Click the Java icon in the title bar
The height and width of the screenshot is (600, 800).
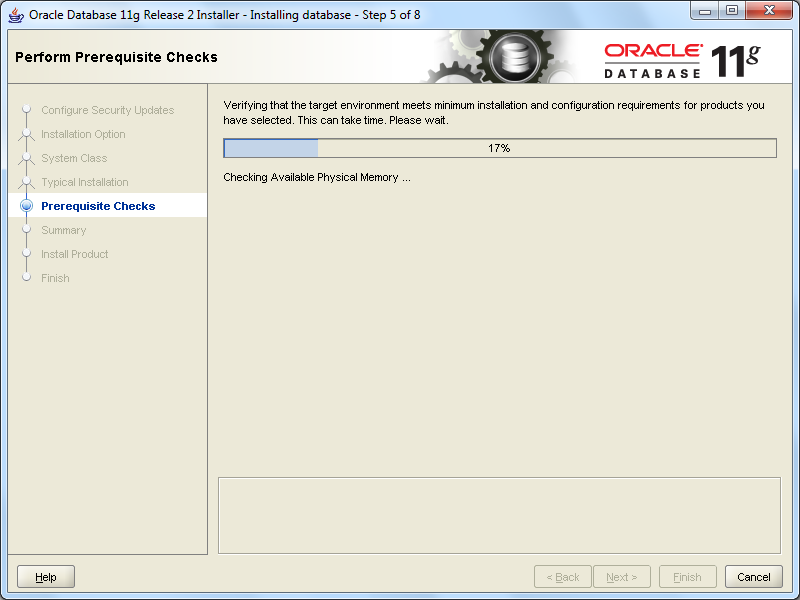tap(16, 15)
